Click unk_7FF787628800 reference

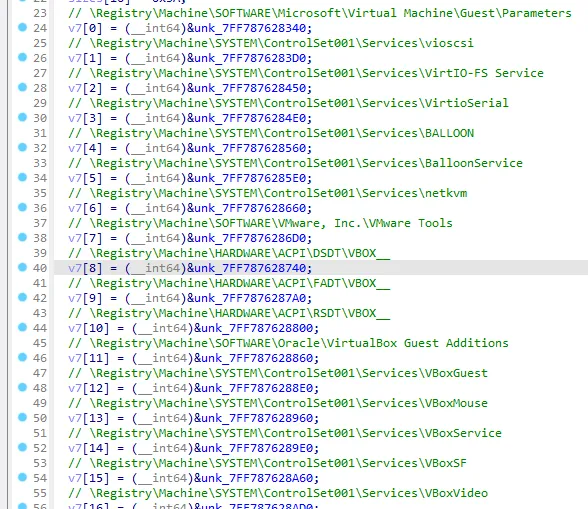[x=258, y=328]
